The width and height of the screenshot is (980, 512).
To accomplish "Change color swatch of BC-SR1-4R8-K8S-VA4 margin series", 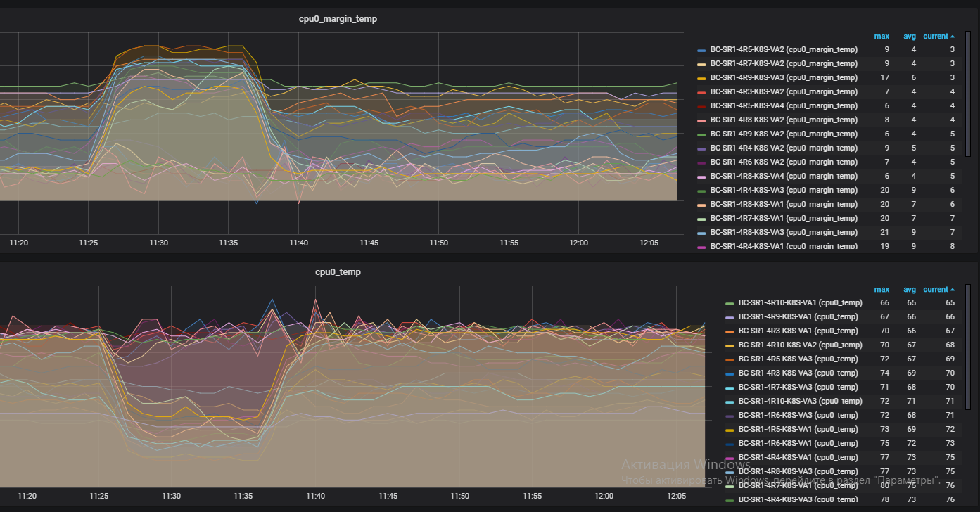I will (x=701, y=177).
